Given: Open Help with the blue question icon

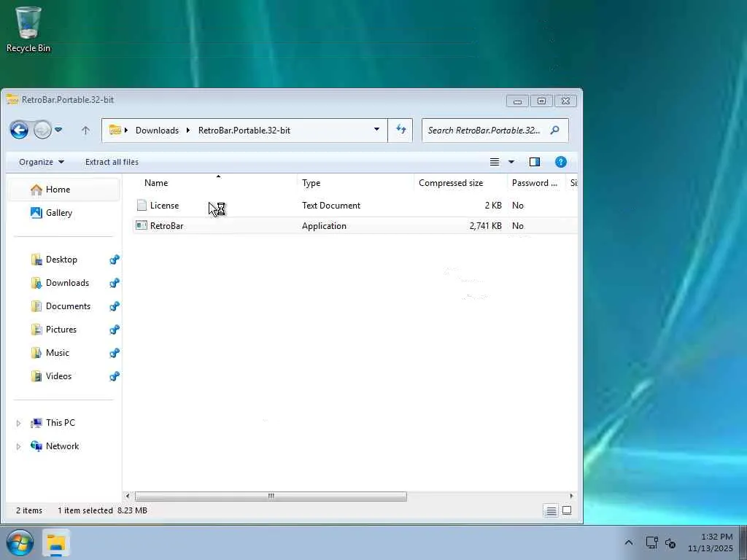Looking at the screenshot, I should coord(561,162).
